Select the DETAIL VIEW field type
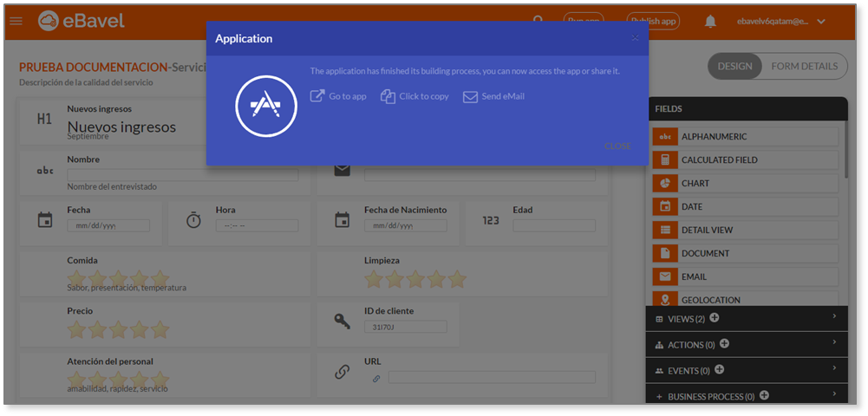 (745, 231)
